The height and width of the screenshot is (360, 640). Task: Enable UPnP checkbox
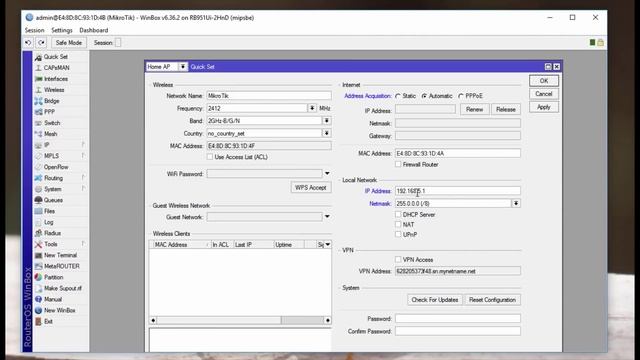click(398, 234)
